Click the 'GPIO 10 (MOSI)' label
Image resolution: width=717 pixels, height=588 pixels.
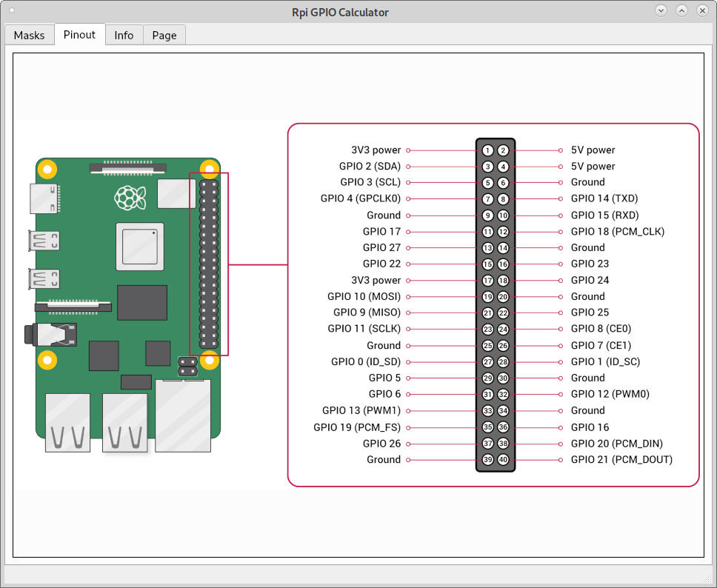(x=364, y=297)
